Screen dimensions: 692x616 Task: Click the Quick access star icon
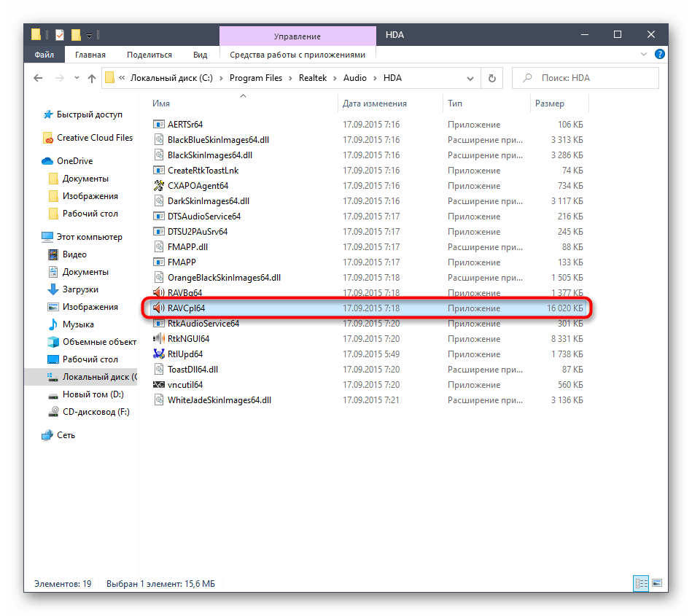(47, 114)
